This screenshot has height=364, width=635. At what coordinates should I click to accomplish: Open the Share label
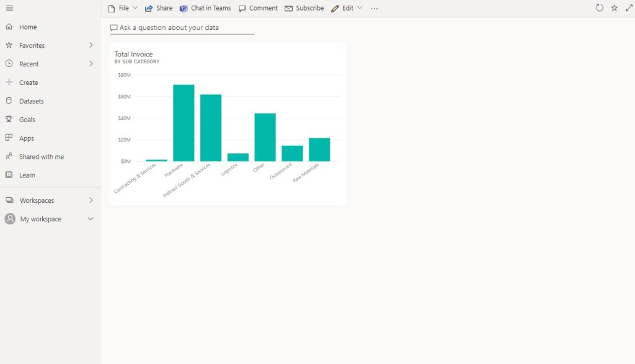coord(164,8)
